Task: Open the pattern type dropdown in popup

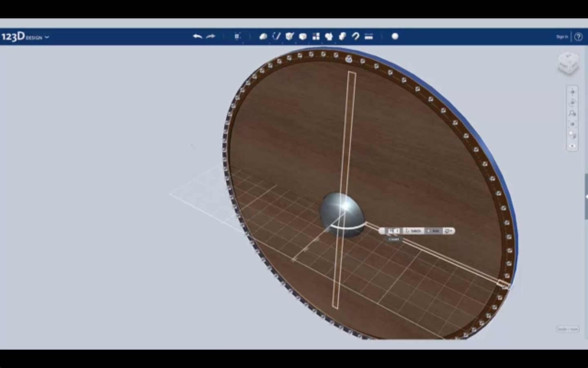Action: tap(449, 231)
